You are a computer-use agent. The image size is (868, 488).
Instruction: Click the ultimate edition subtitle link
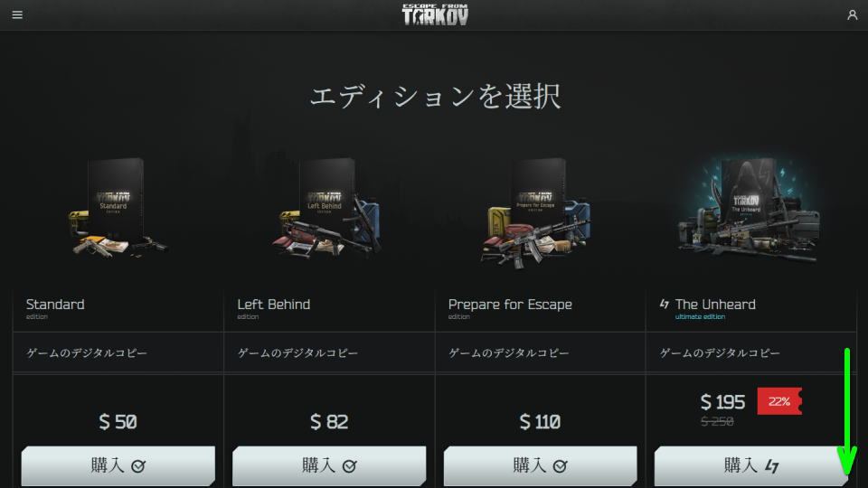point(700,317)
